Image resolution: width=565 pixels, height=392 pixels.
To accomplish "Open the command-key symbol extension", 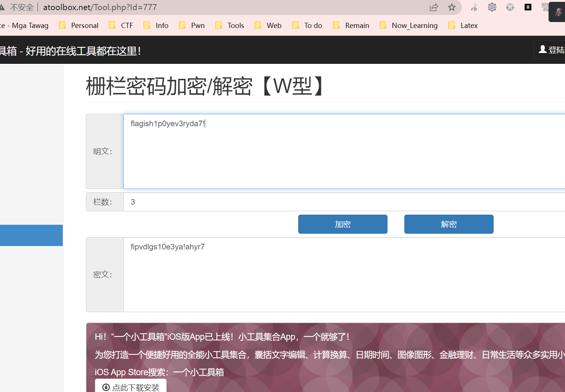I will point(510,7).
